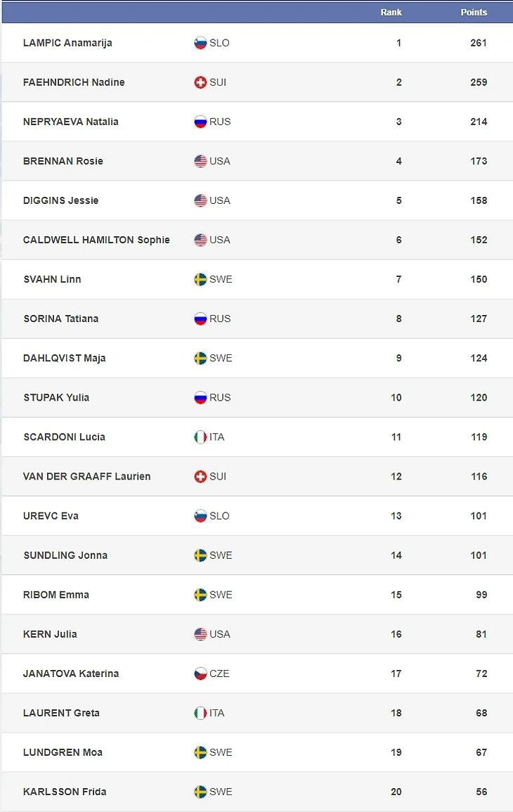The height and width of the screenshot is (812, 513).
Task: Select the name DAHLQVIST Maja
Action: tap(65, 358)
